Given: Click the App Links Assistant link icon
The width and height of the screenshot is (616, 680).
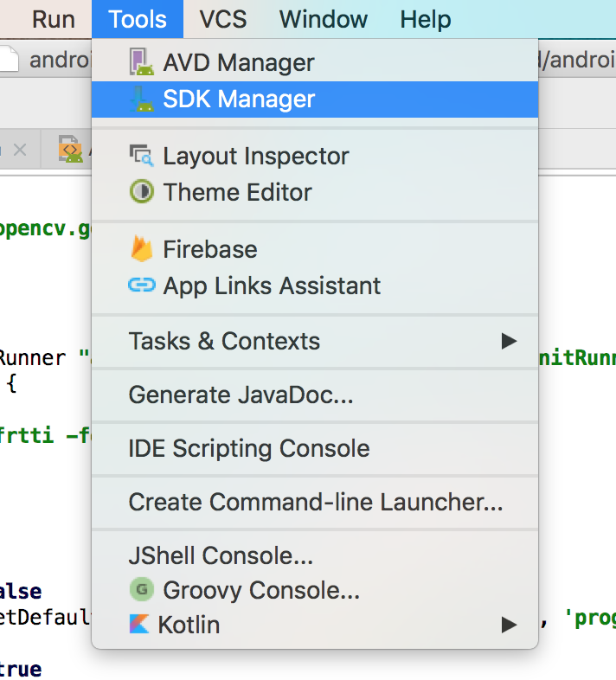Looking at the screenshot, I should [x=141, y=285].
